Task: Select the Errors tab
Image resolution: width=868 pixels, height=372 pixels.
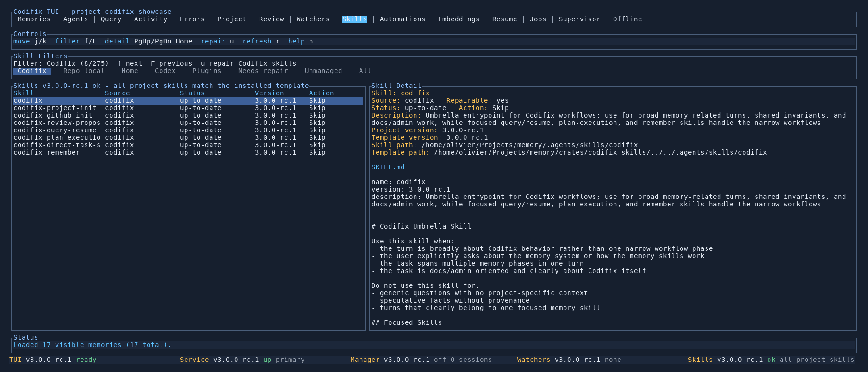Action: [192, 19]
